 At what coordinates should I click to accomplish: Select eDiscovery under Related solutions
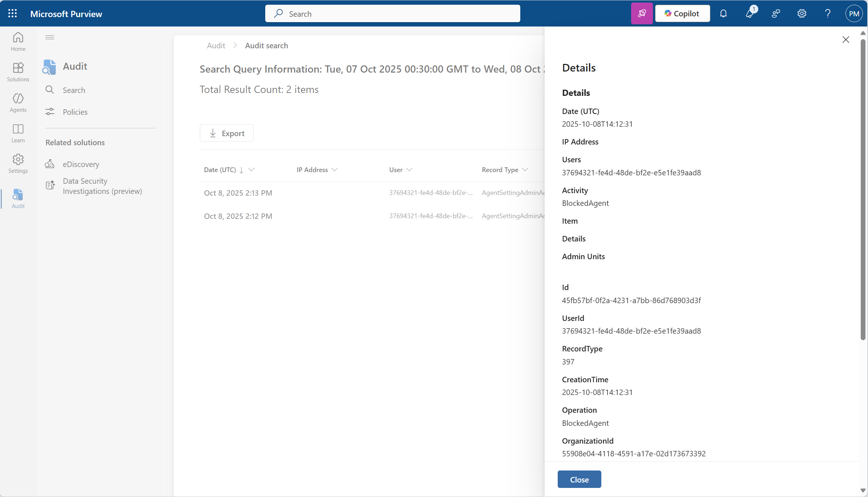(81, 164)
